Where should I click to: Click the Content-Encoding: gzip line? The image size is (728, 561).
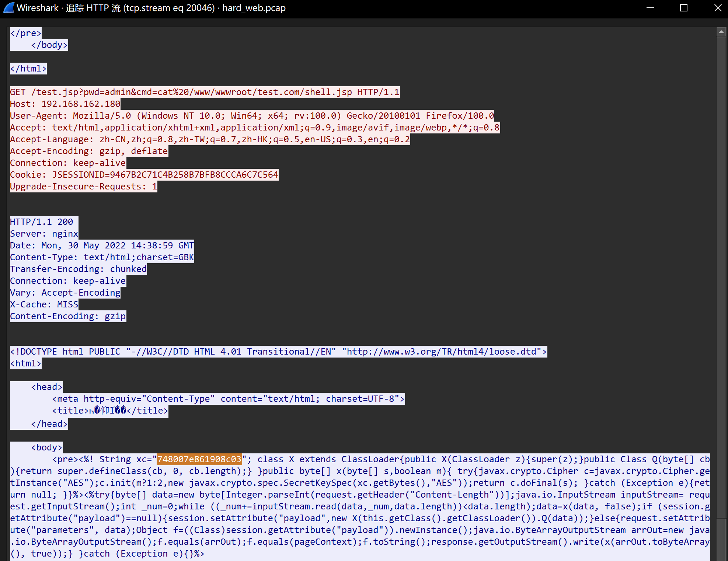pyautogui.click(x=68, y=316)
